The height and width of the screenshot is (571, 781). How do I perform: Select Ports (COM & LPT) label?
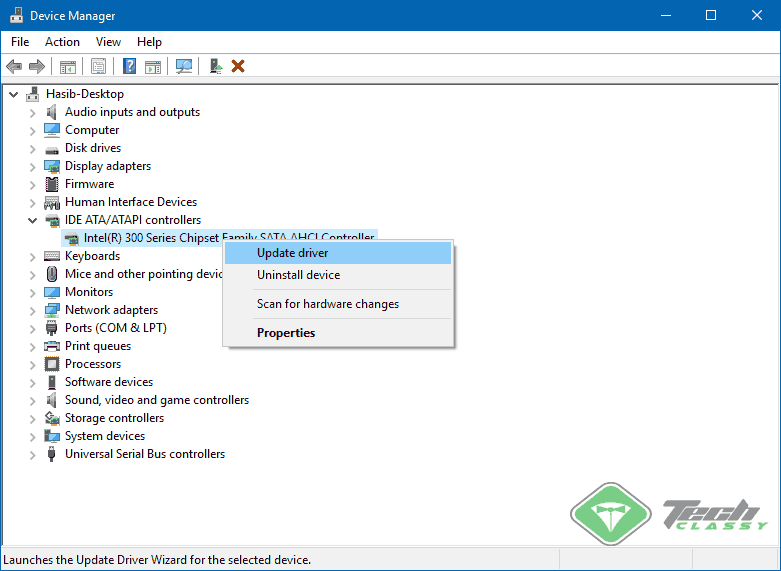[x=116, y=328]
